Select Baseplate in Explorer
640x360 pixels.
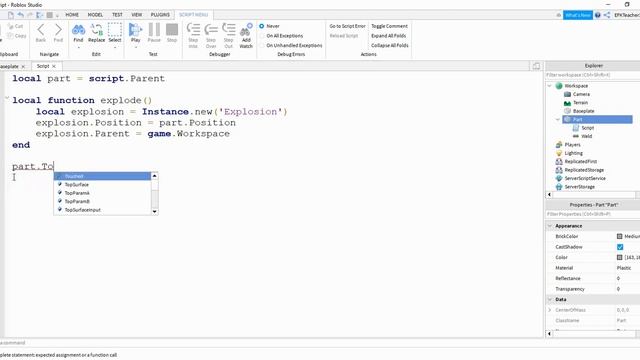[583, 111]
